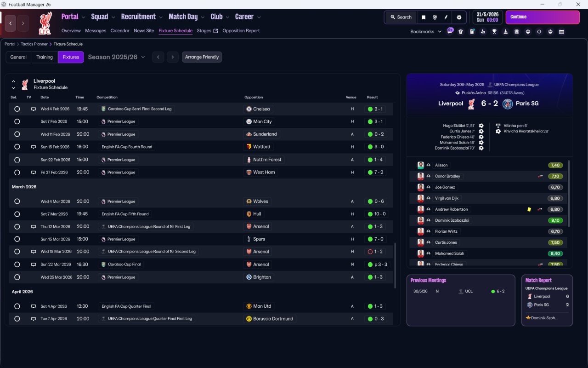
Task: Click Dominik Szoboszlai's 9,10 rating badge
Action: (555, 220)
